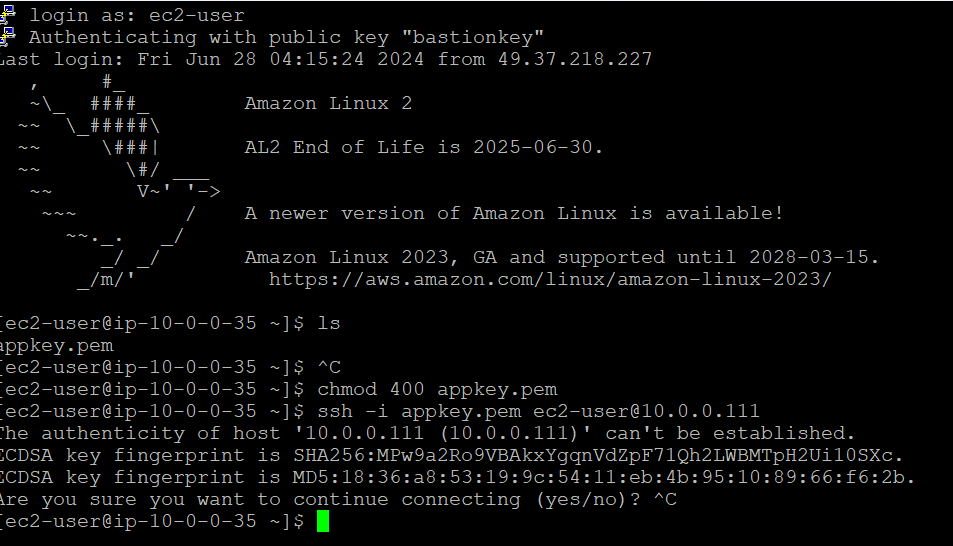Image resolution: width=953 pixels, height=546 pixels.
Task: Click the "appkey.pem" file in ls output
Action: point(56,345)
